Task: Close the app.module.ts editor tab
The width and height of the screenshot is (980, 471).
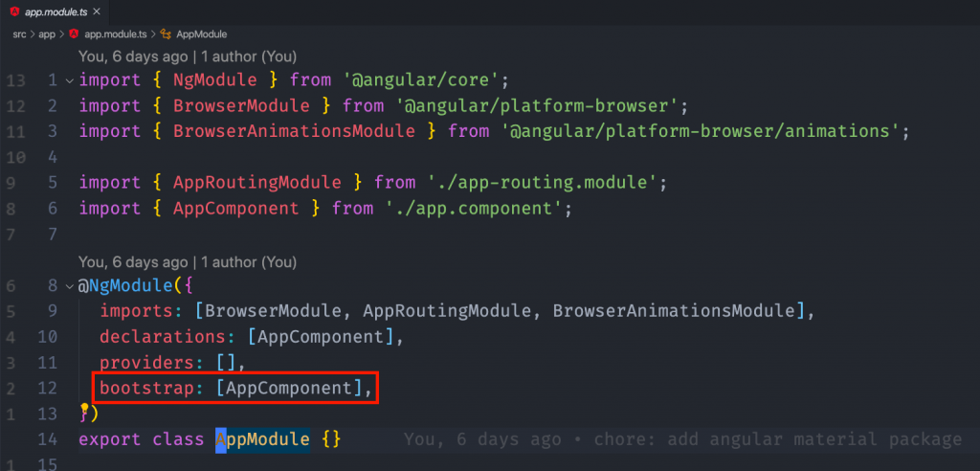Action: coord(96,11)
